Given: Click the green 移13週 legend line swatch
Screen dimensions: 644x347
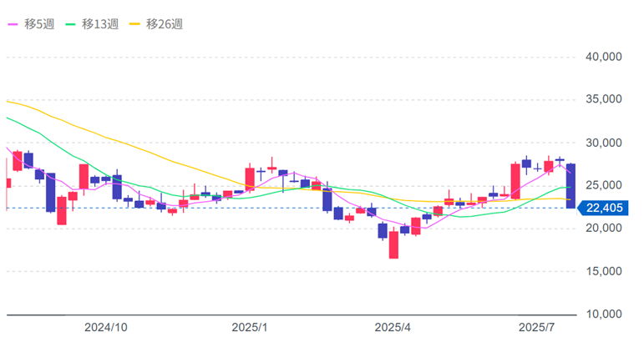Looking at the screenshot, I should pyautogui.click(x=71, y=24).
